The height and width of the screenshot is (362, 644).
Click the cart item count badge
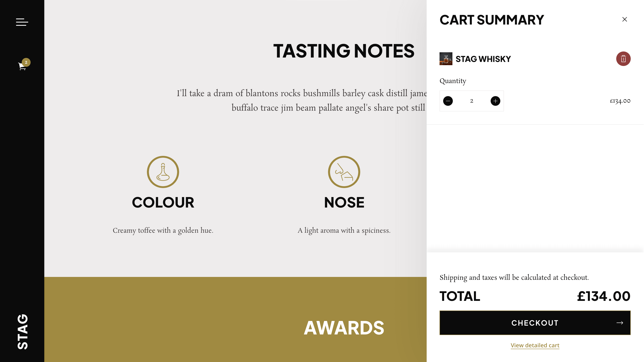26,62
